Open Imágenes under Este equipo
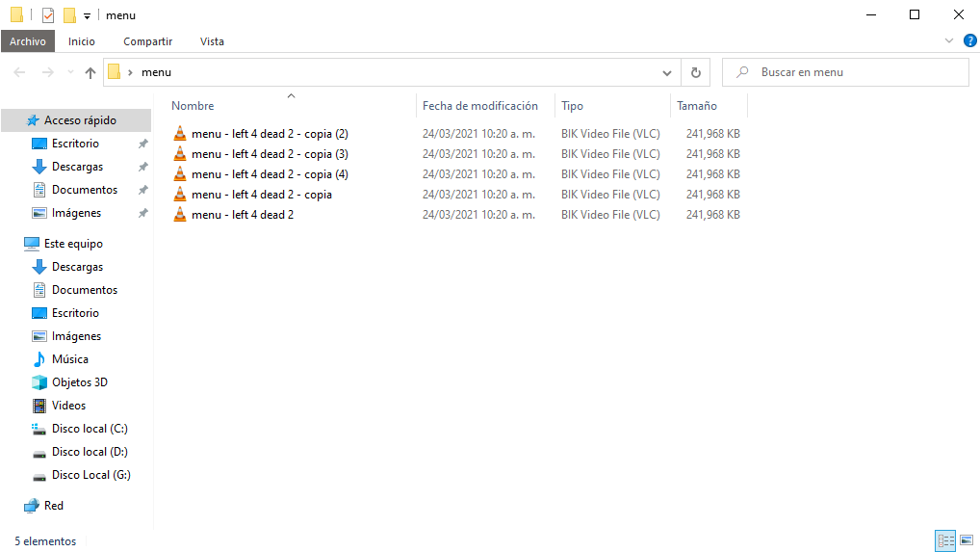Viewport: 980px width, 552px height. coord(76,335)
